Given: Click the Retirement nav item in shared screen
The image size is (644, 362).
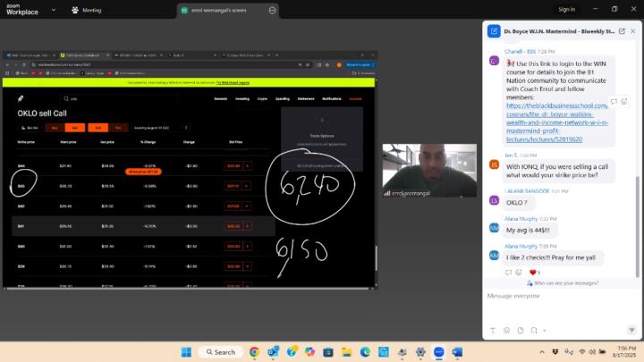Looking at the screenshot, I should [306, 99].
